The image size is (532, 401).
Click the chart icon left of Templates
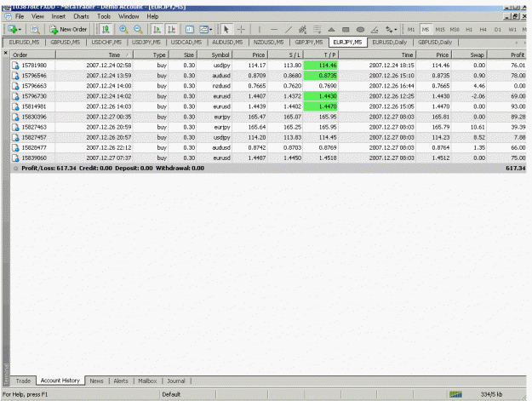[x=190, y=30]
